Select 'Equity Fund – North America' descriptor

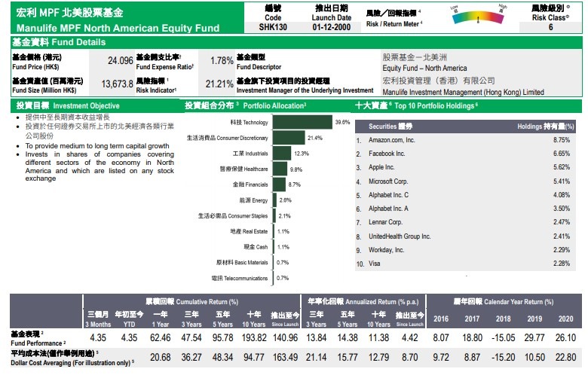(424, 69)
